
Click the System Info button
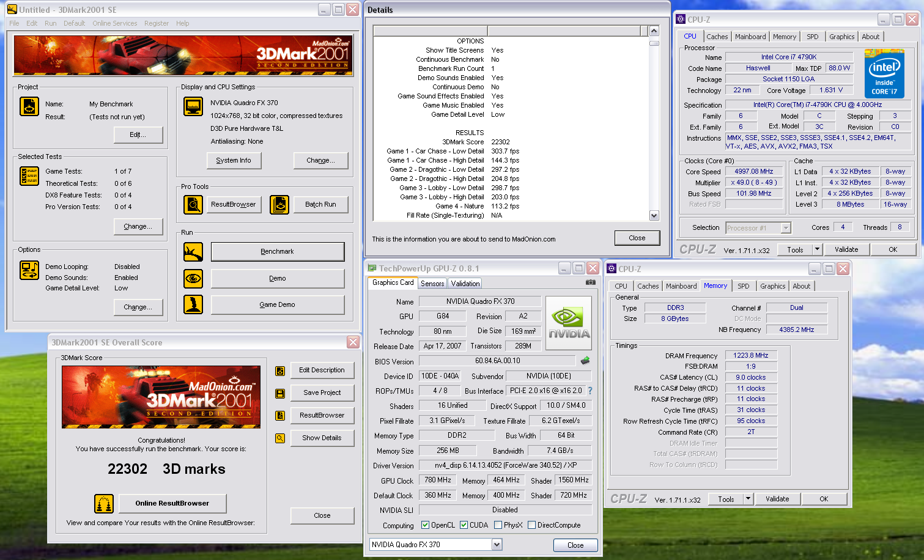(x=234, y=161)
